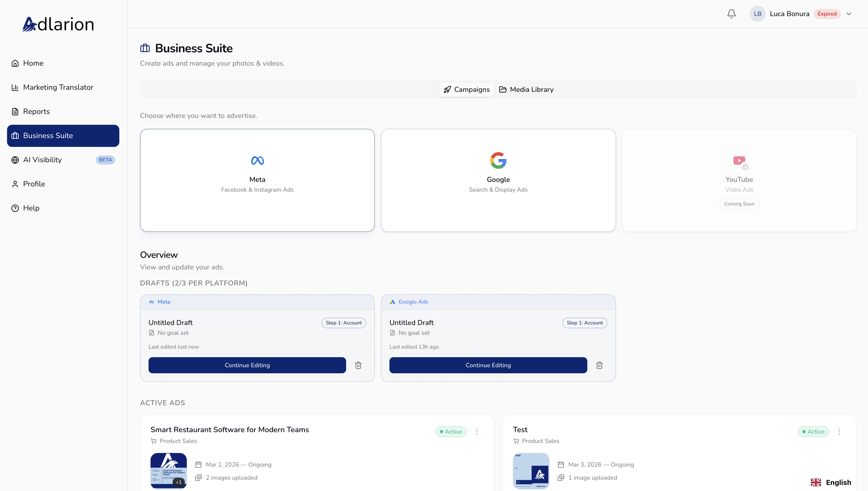The height and width of the screenshot is (491, 868).
Task: Open three-dot menu for Test ad
Action: pyautogui.click(x=839, y=432)
